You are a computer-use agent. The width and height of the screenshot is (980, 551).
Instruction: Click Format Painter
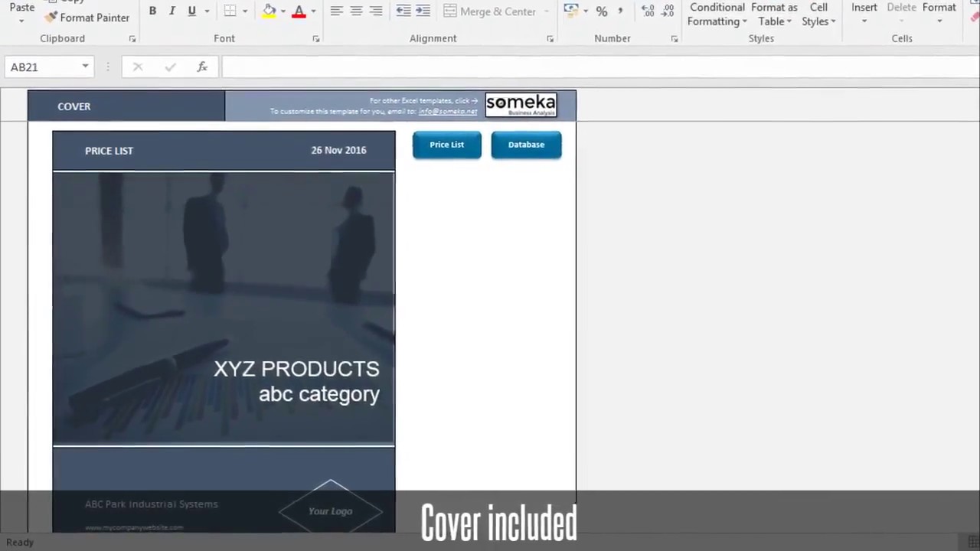[x=87, y=17]
